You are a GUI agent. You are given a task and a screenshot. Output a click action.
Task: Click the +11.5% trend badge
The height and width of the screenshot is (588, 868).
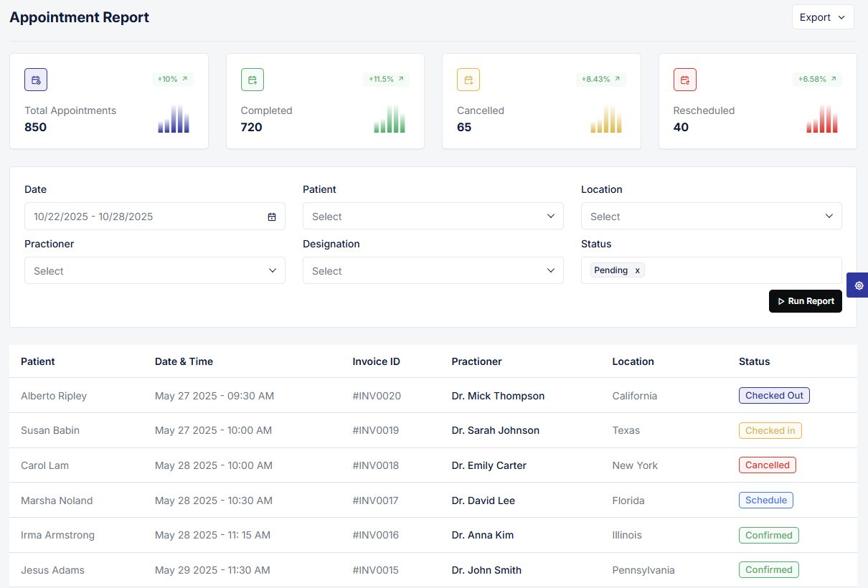pyautogui.click(x=386, y=79)
